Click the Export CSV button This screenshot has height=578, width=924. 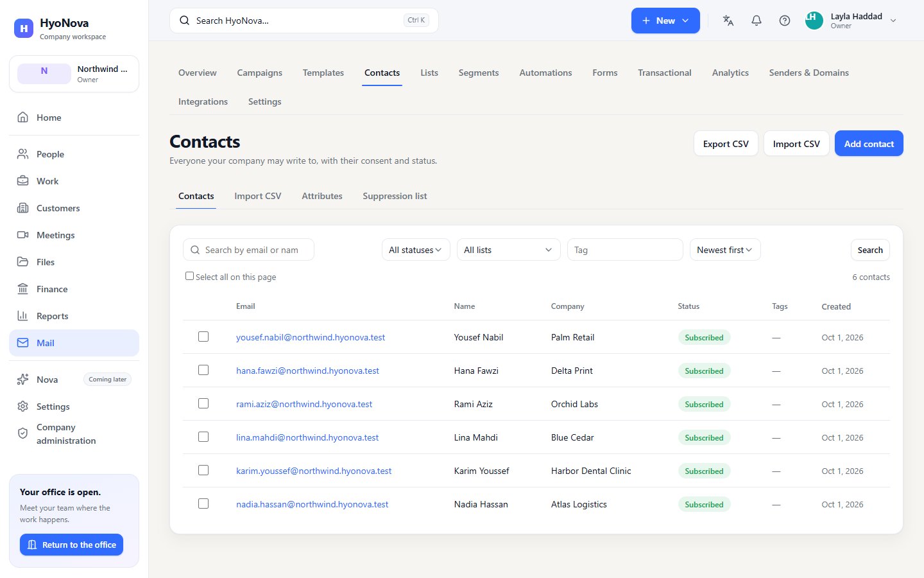(726, 144)
